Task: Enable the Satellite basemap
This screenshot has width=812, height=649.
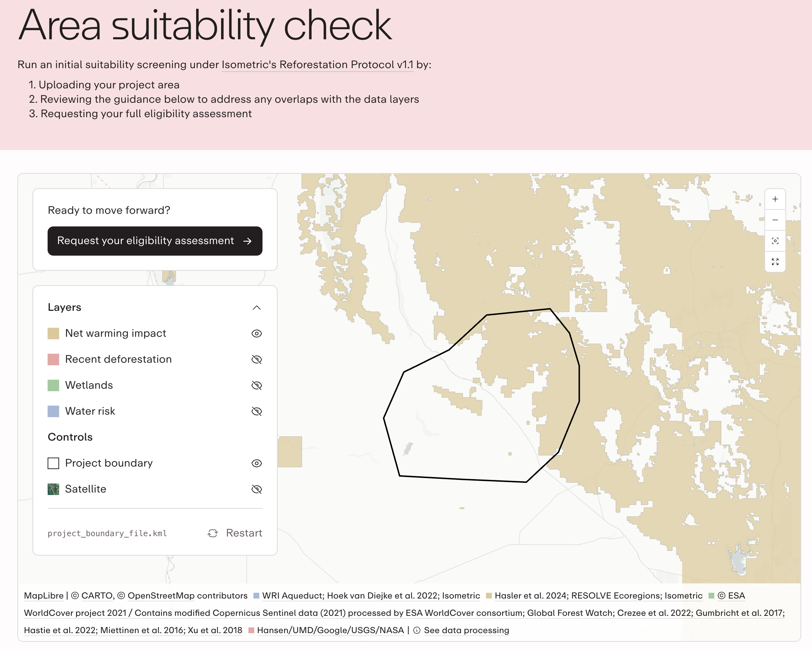Action: pyautogui.click(x=256, y=489)
